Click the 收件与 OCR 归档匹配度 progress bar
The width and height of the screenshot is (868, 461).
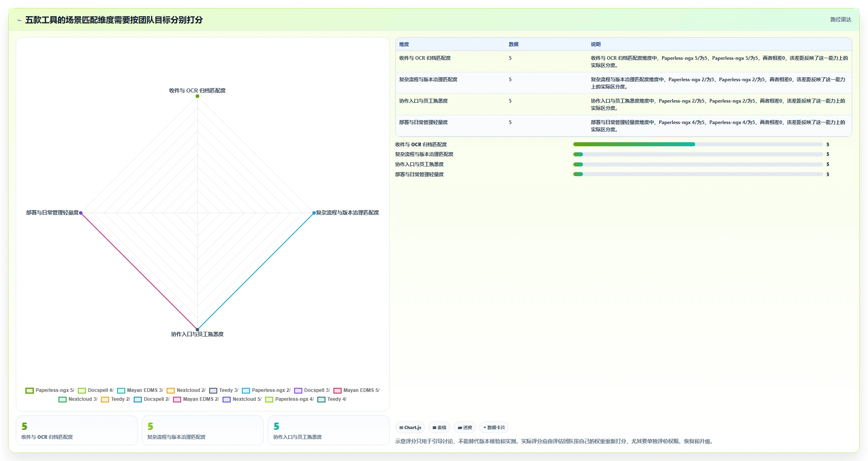pos(698,144)
